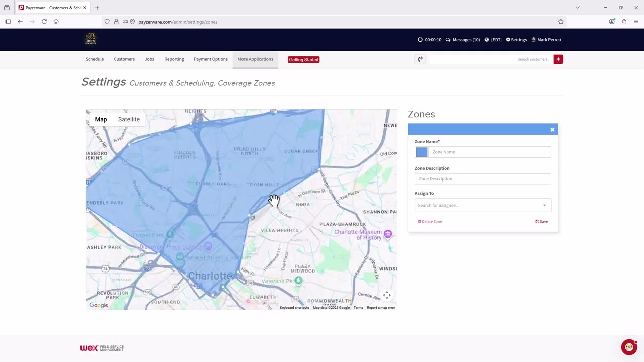Open map Terms link

coord(358,308)
